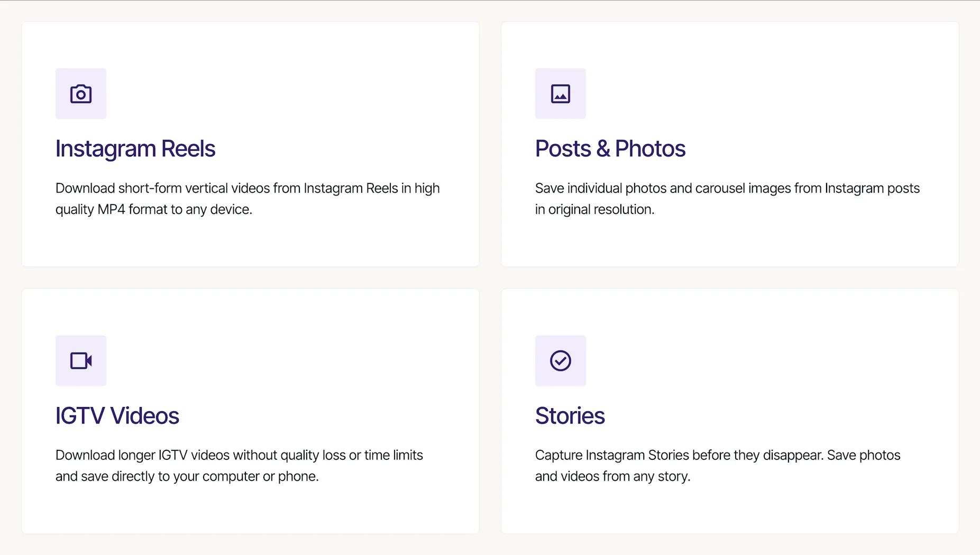980x555 pixels.
Task: Click the 'Download longer IGTV videos' description
Action: 239,466
